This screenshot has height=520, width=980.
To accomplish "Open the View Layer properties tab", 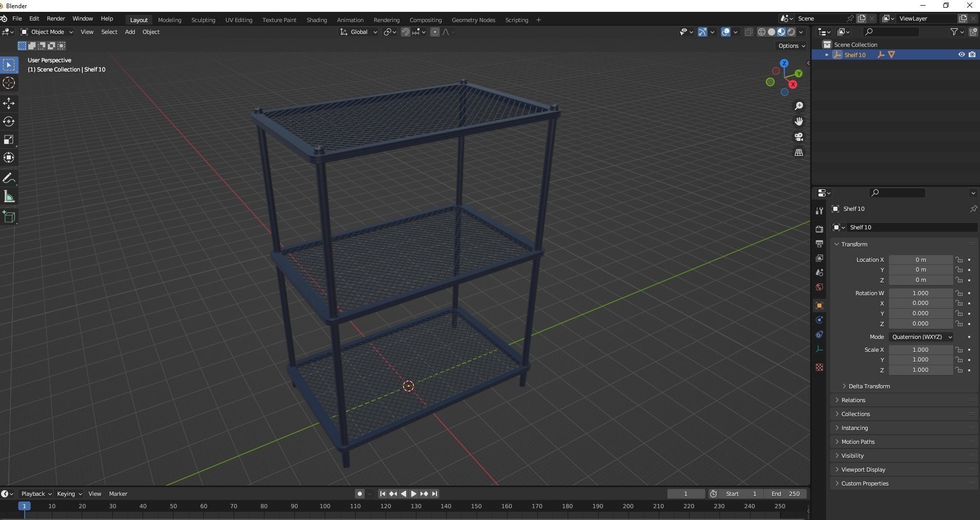I will click(x=819, y=258).
